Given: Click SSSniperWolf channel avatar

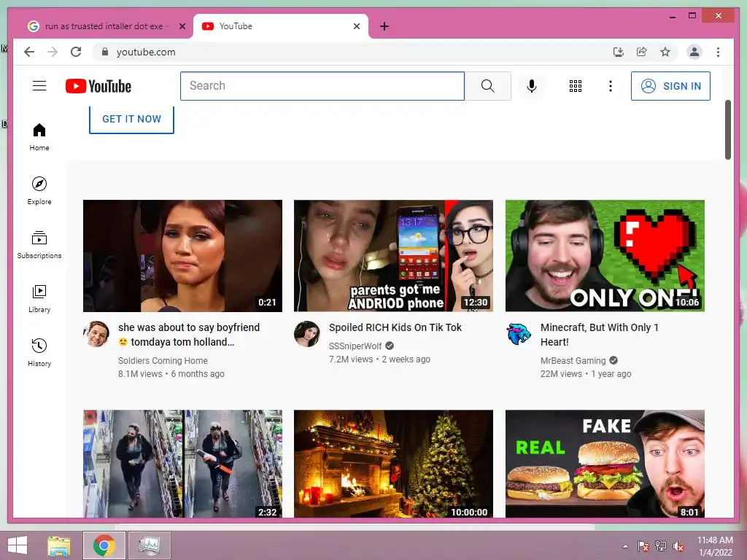Looking at the screenshot, I should coord(307,334).
